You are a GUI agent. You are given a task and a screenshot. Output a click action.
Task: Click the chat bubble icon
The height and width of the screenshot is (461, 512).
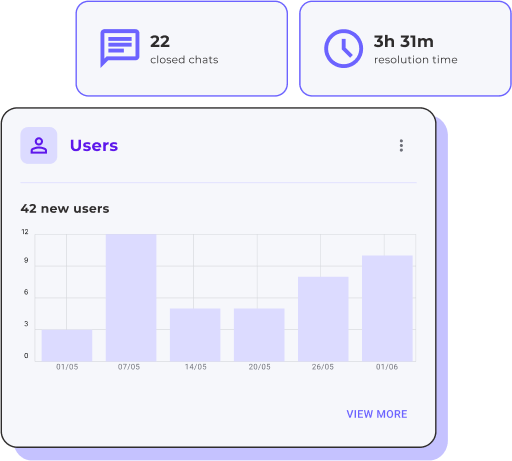[x=120, y=48]
